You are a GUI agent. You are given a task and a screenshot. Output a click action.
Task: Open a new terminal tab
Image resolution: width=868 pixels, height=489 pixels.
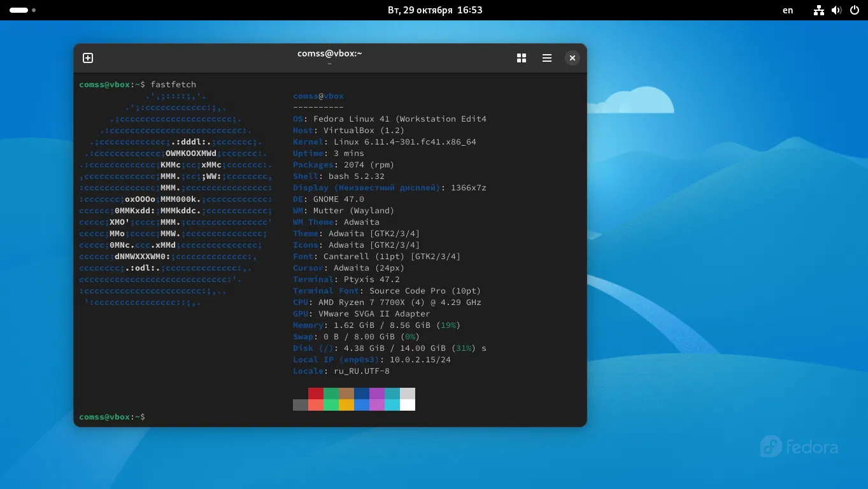(x=88, y=58)
